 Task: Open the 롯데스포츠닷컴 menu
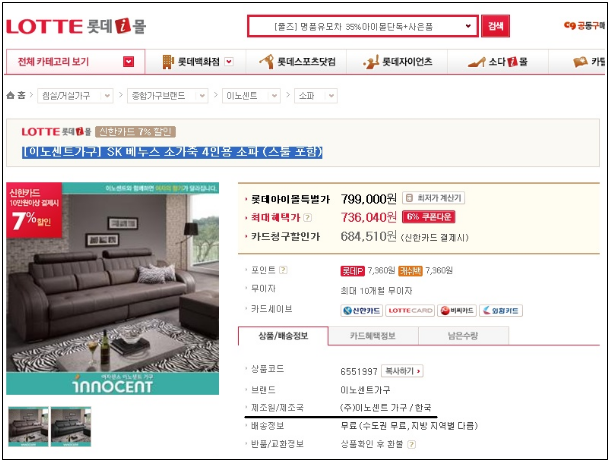(x=298, y=62)
